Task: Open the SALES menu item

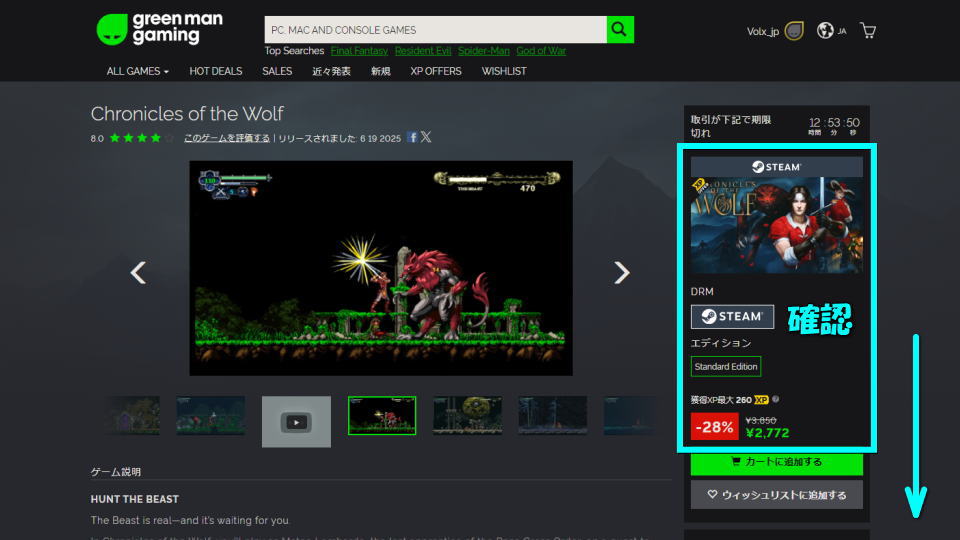Action: coord(277,71)
